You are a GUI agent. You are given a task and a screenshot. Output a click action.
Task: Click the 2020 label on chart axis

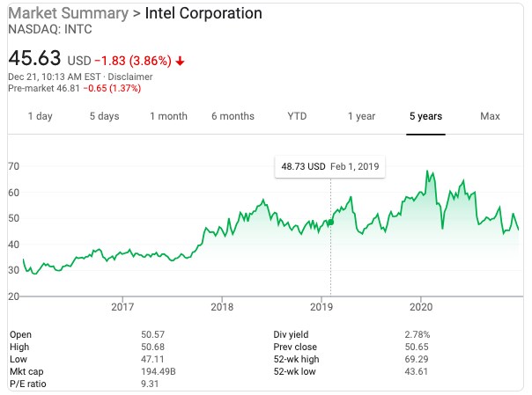tap(422, 306)
